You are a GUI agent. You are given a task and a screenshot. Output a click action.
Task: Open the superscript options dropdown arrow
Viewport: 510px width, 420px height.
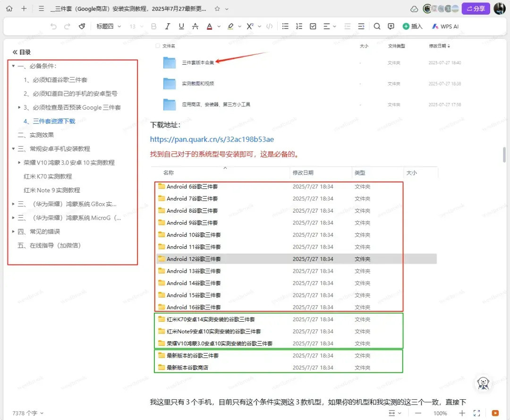pyautogui.click(x=260, y=26)
